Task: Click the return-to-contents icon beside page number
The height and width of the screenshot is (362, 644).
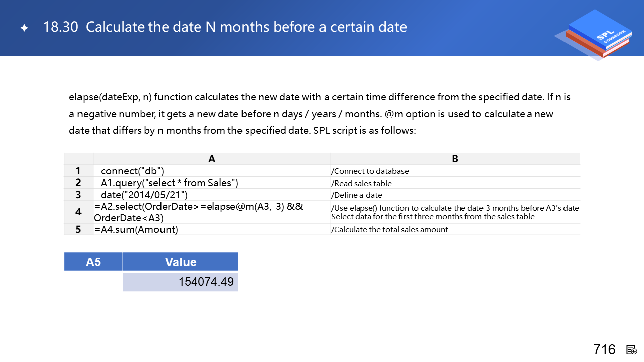Action: click(x=632, y=350)
